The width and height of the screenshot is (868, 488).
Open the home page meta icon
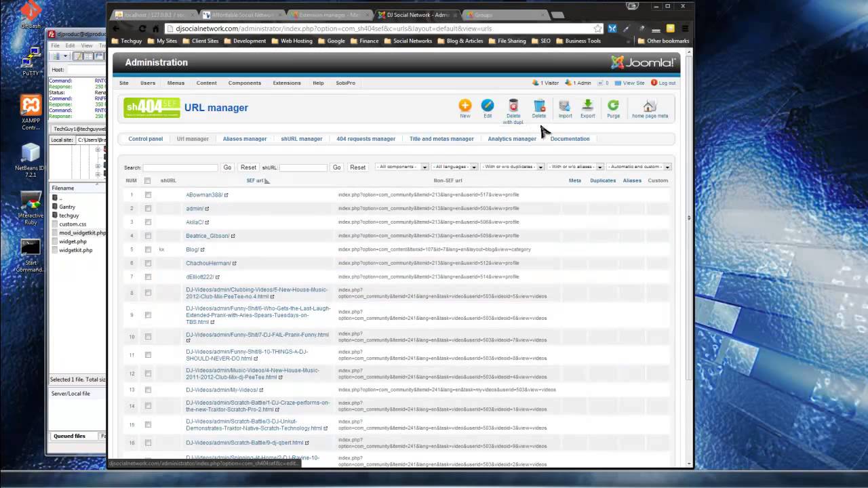[x=650, y=106]
